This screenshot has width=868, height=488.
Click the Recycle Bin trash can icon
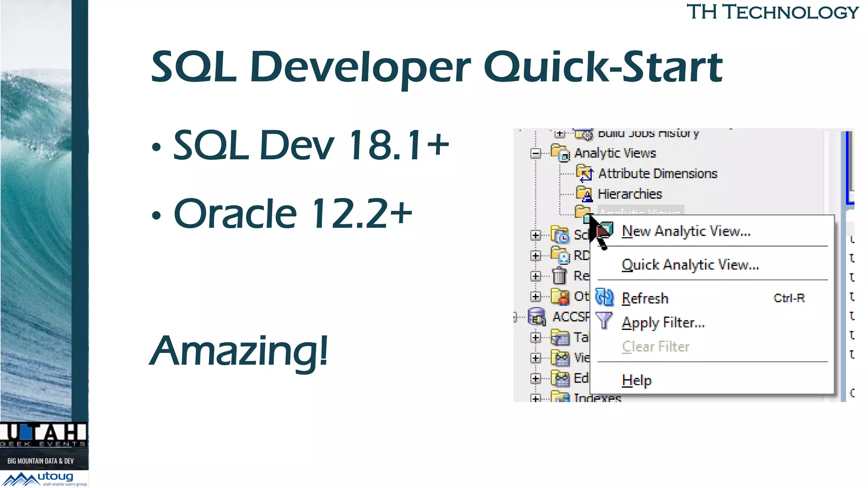tap(559, 276)
